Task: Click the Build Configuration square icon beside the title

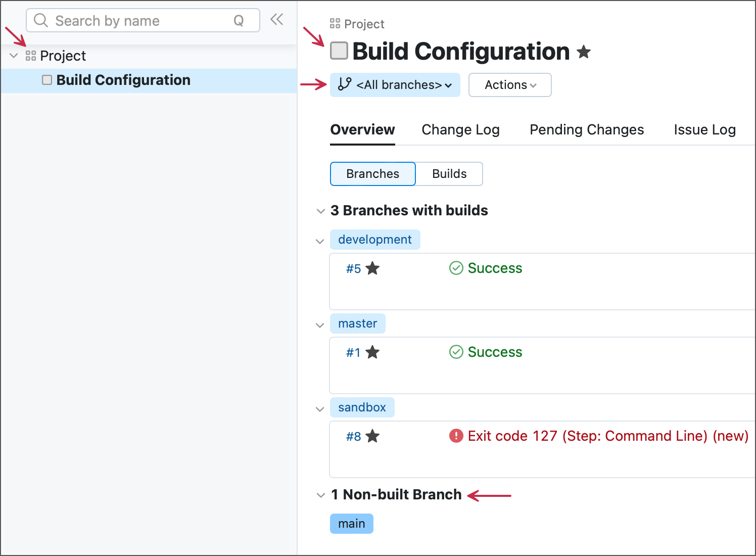Action: click(339, 51)
